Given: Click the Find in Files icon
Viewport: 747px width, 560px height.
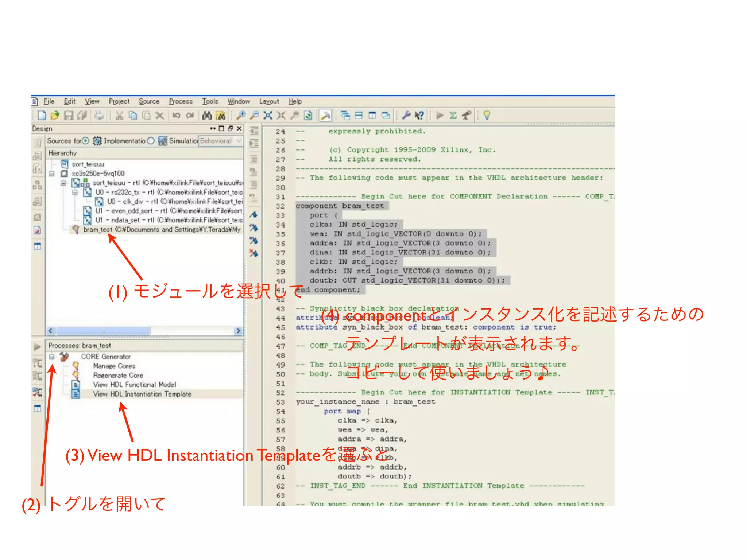Looking at the screenshot, I should pos(221,116).
